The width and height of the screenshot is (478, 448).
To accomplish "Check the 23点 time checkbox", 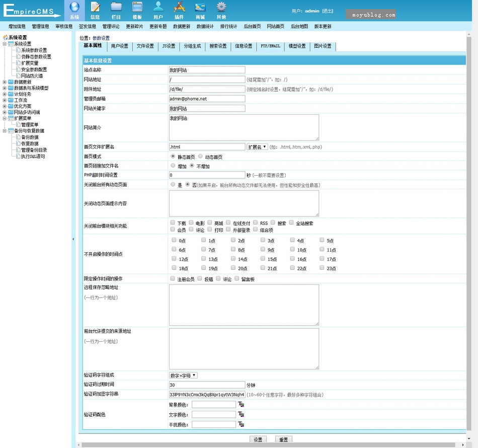I will tap(322, 268).
